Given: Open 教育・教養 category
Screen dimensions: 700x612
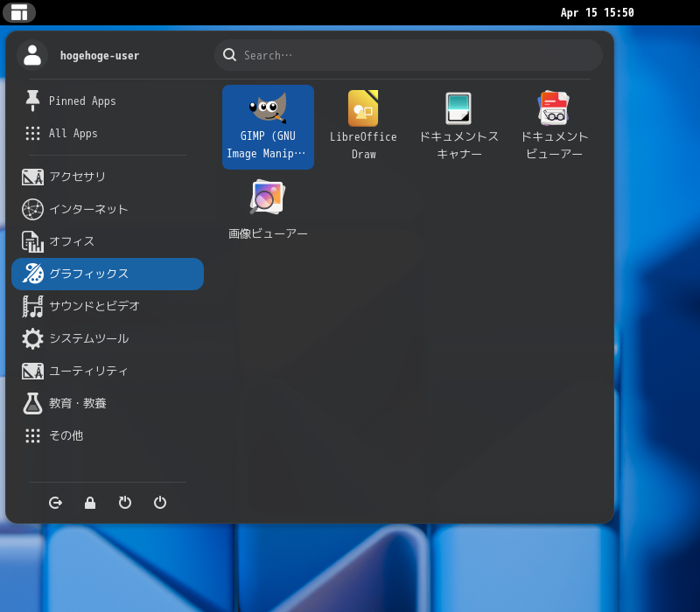Looking at the screenshot, I should [108, 403].
